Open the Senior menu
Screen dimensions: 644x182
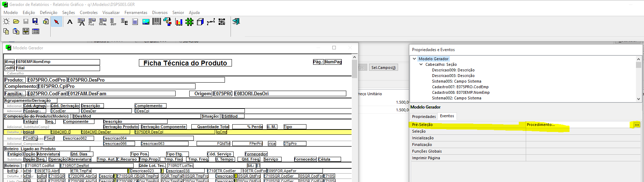tap(178, 13)
